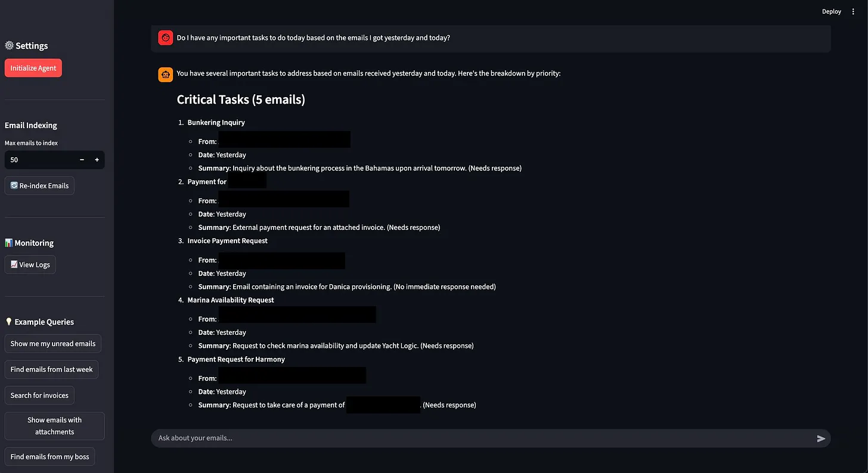Click the Monitoring bar-chart icon

pyautogui.click(x=8, y=242)
